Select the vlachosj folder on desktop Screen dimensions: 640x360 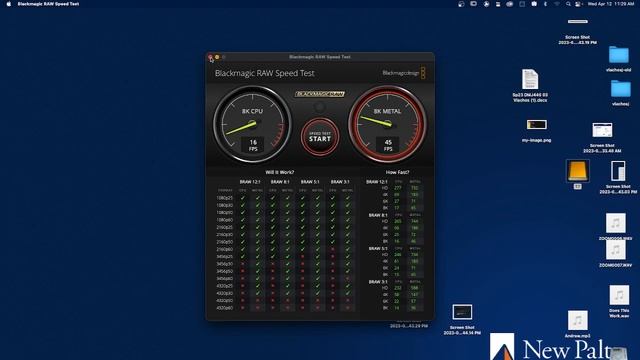pos(620,93)
